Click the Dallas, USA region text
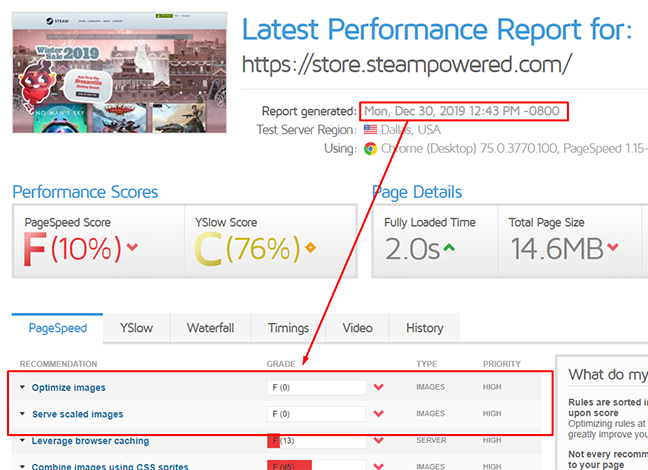 coord(411,130)
